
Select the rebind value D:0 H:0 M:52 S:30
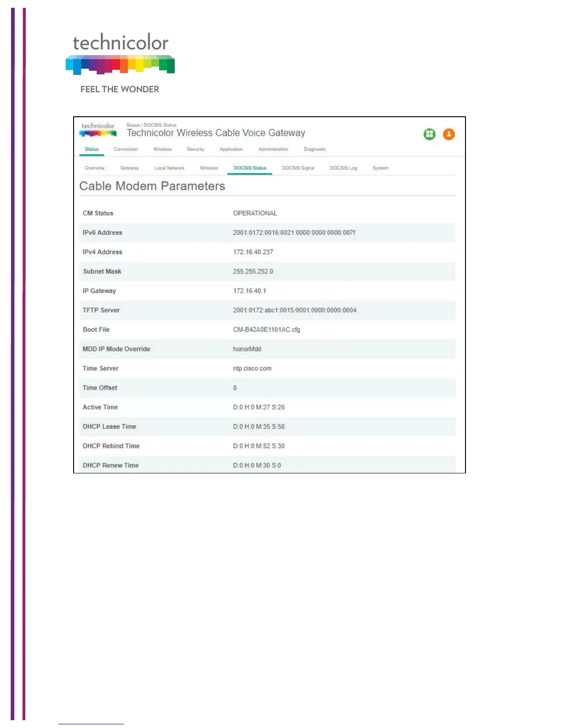click(x=259, y=446)
